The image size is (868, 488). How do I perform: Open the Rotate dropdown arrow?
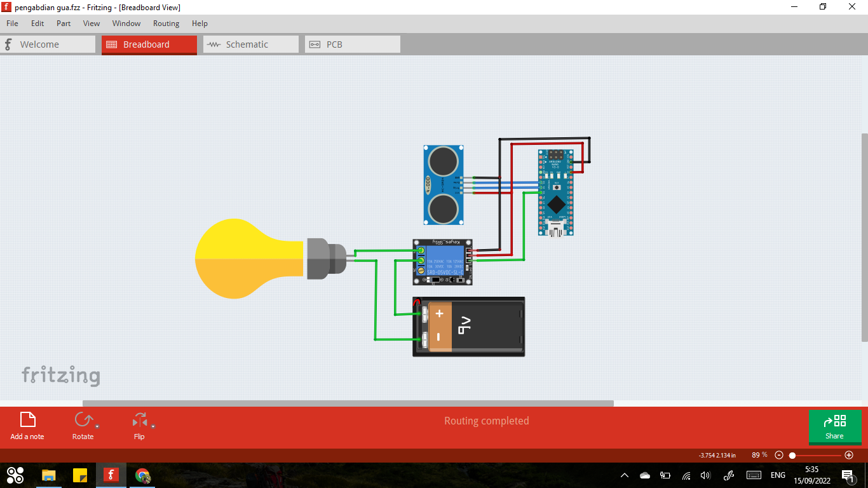click(97, 426)
